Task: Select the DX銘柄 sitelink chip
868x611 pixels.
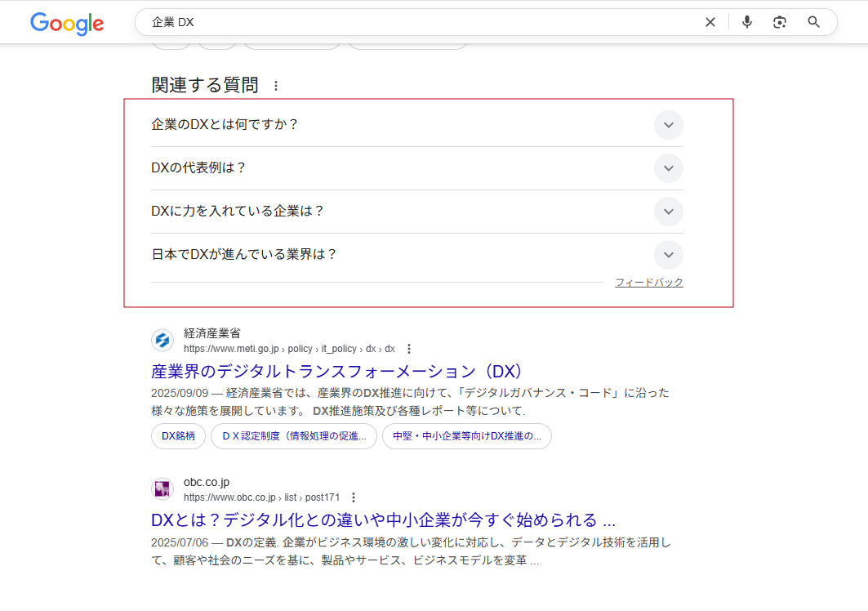Action: [178, 436]
